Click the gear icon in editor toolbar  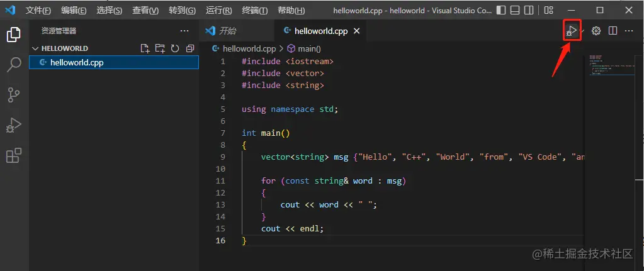pyautogui.click(x=596, y=31)
